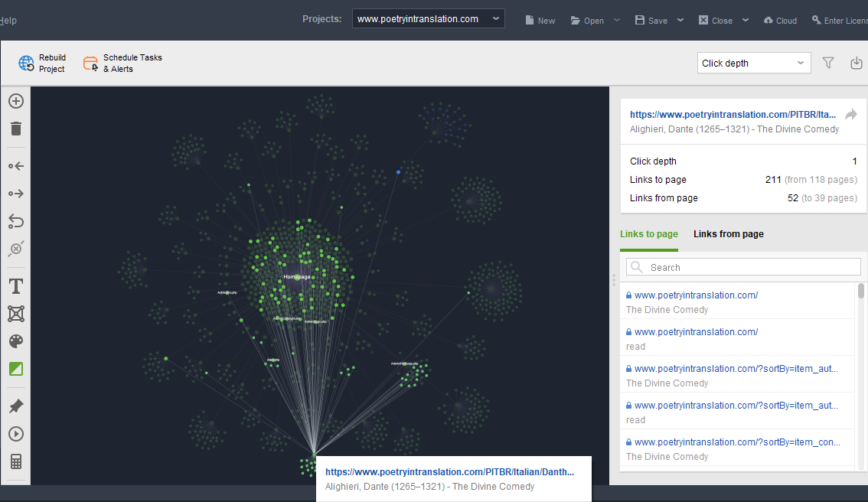The height and width of the screenshot is (502, 868).
Task: Click the Open project button
Action: (x=587, y=21)
